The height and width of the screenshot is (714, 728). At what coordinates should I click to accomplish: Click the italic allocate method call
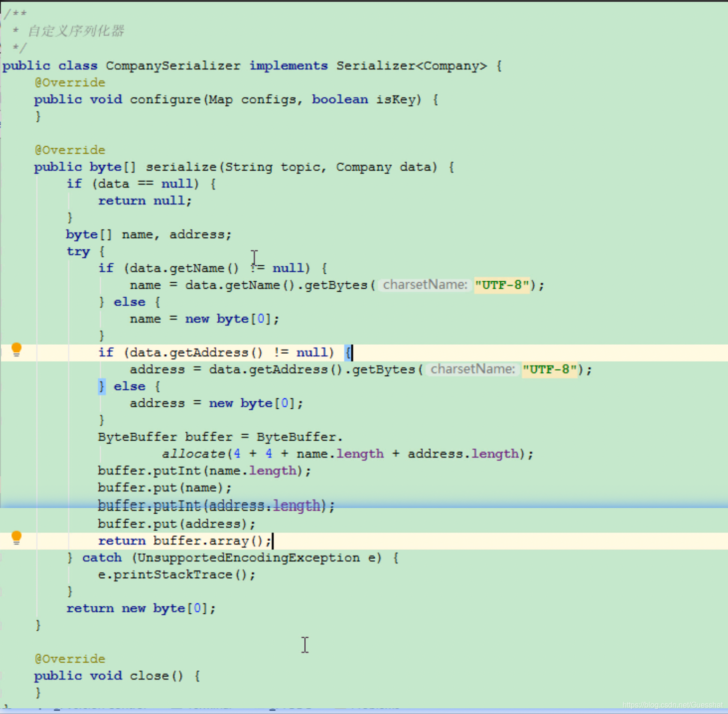tap(193, 454)
